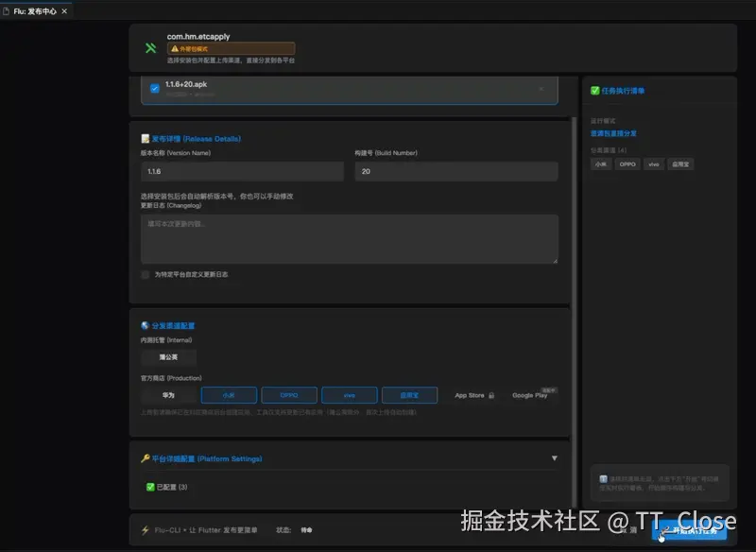Click the Flu-CLI 让 Flutter 发布更简单 text
Screen dimensions: 756x552
click(x=206, y=530)
